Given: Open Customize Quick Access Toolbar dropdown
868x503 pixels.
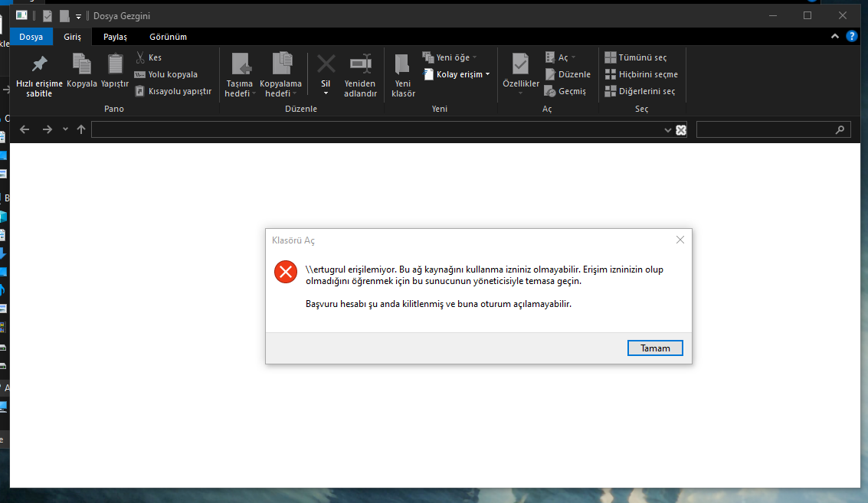Looking at the screenshot, I should coord(79,17).
